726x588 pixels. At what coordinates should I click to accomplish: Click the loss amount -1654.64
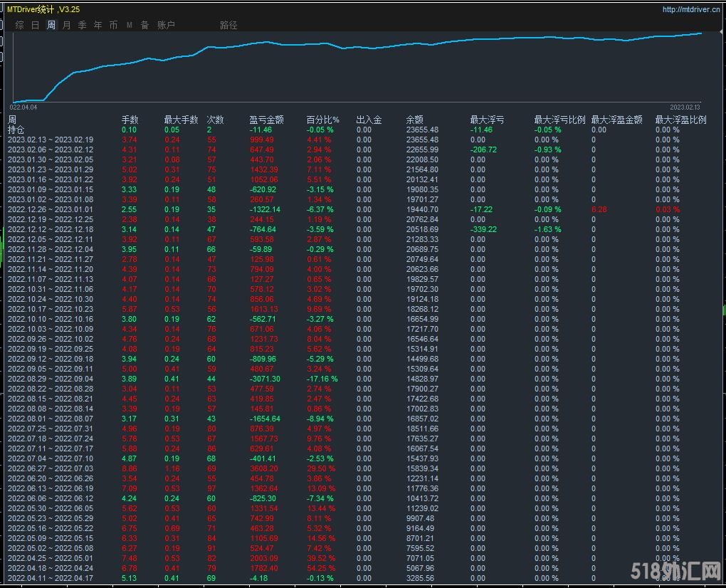[265, 419]
